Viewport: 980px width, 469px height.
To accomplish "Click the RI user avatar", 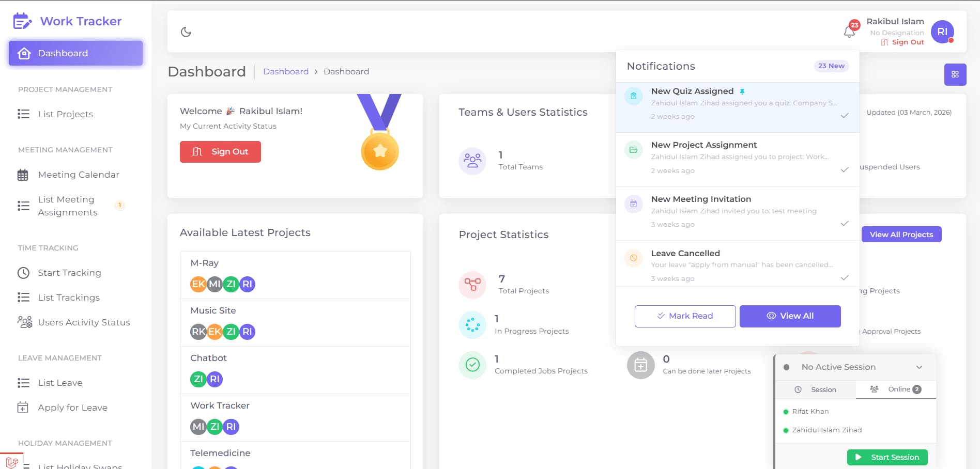I will [x=942, y=32].
